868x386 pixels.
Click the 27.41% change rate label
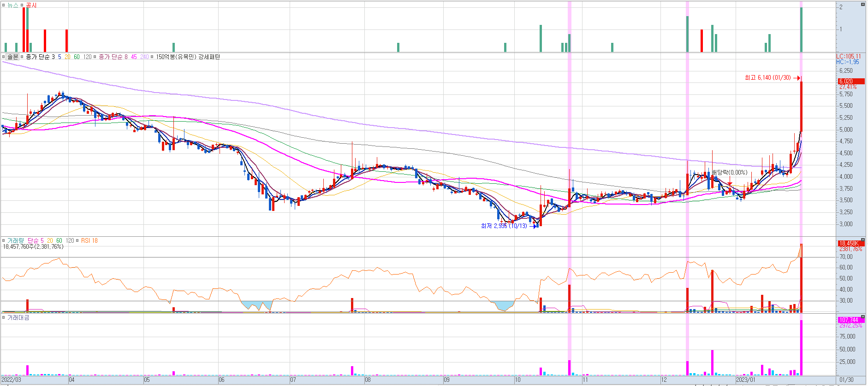[x=848, y=87]
